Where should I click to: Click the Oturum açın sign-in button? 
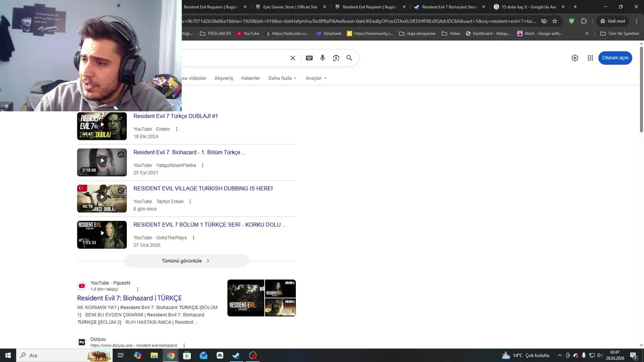[x=615, y=58]
